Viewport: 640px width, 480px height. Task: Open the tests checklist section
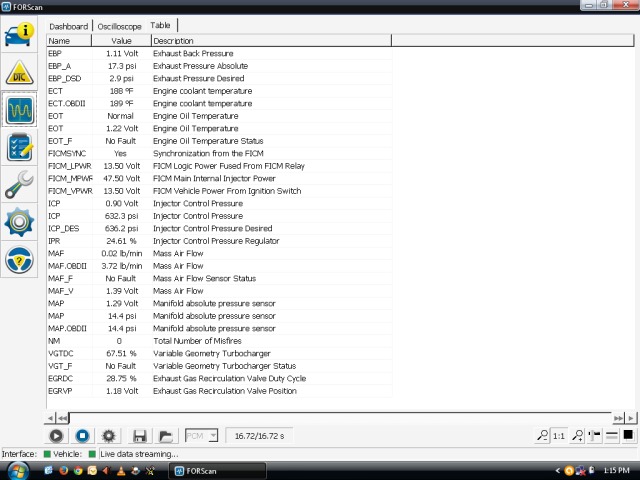point(21,147)
